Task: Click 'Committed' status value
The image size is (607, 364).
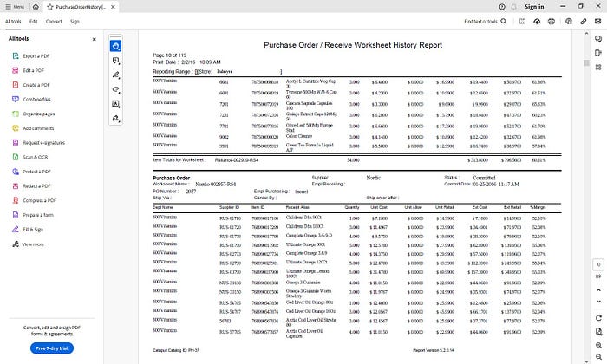Action: (484, 178)
